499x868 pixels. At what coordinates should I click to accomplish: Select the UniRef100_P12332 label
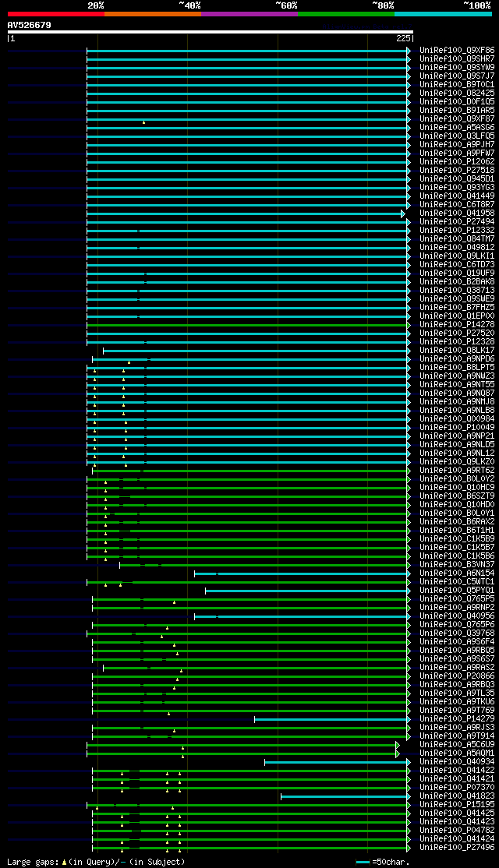pyautogui.click(x=457, y=231)
